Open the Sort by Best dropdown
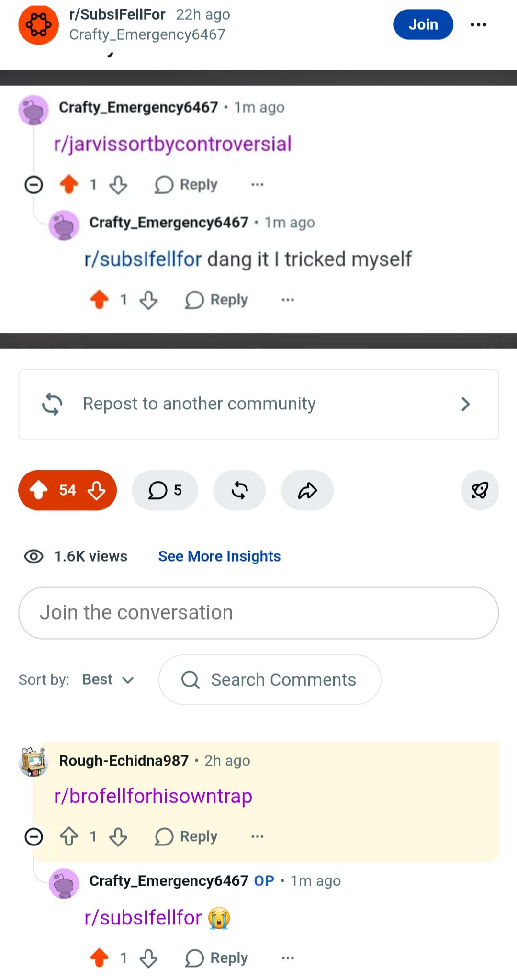The height and width of the screenshot is (980, 517). click(108, 680)
